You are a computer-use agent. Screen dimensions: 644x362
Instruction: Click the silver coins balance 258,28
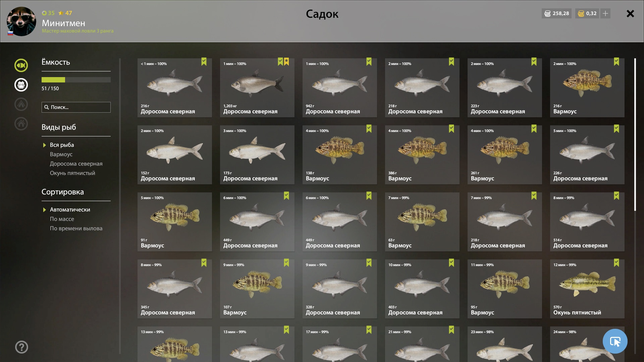556,13
